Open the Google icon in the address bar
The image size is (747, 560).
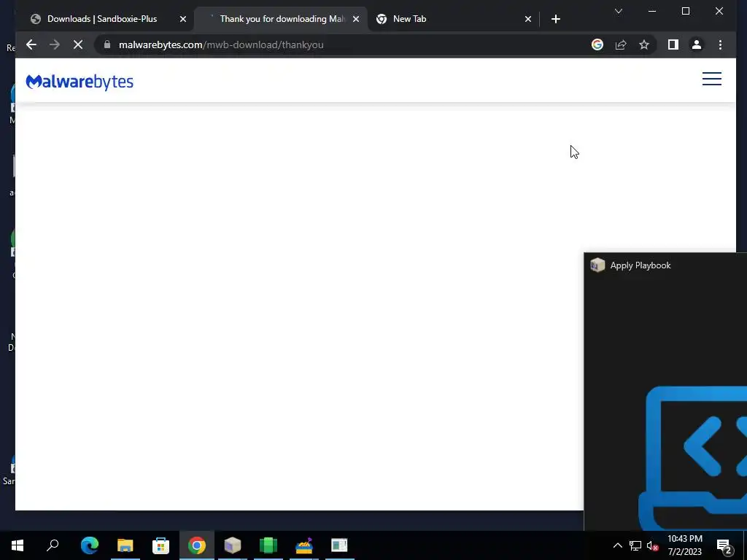(x=597, y=44)
